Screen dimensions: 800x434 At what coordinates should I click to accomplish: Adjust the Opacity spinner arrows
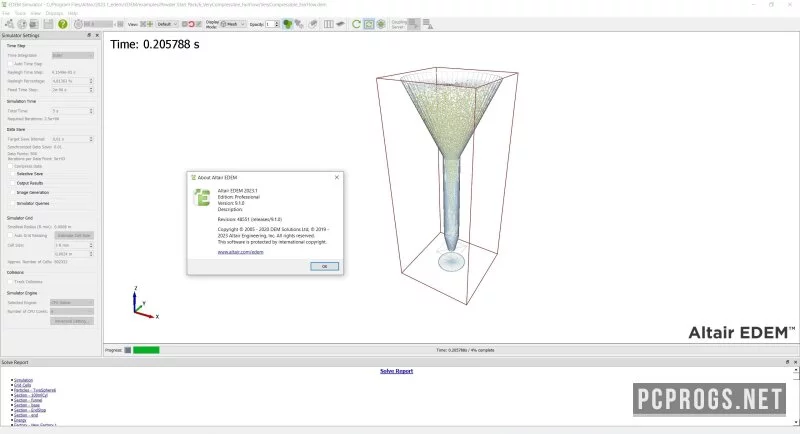tap(277, 24)
